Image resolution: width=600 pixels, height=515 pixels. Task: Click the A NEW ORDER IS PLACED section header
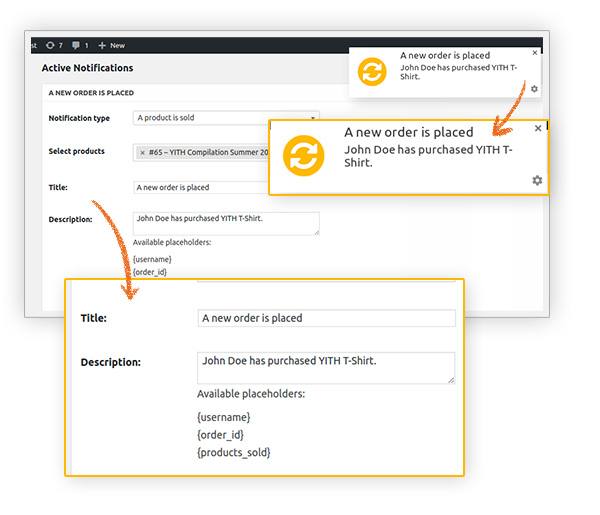pos(91,93)
